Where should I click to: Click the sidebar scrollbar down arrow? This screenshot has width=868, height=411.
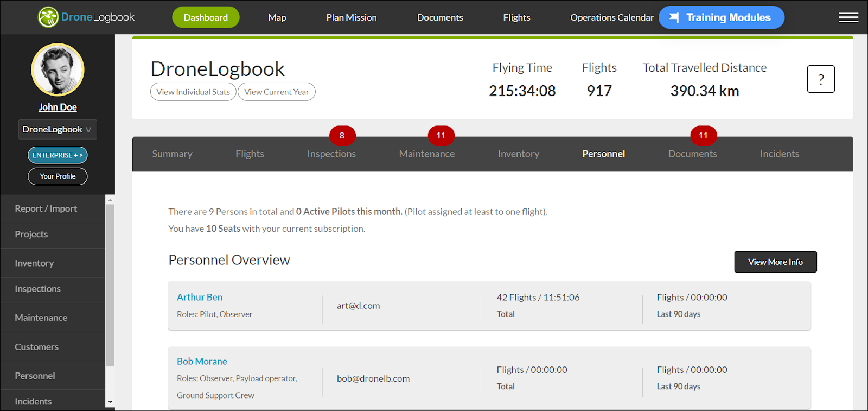pyautogui.click(x=110, y=402)
